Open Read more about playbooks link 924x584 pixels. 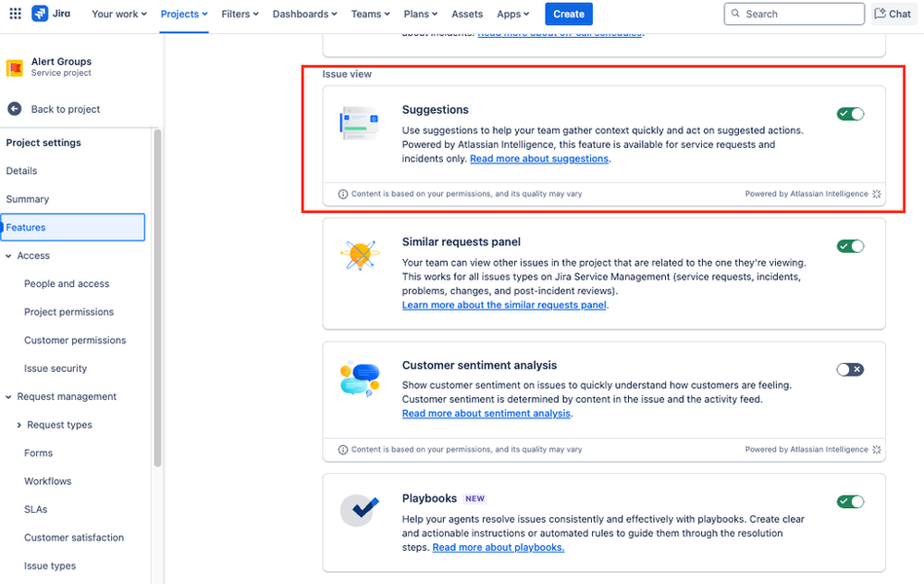499,547
